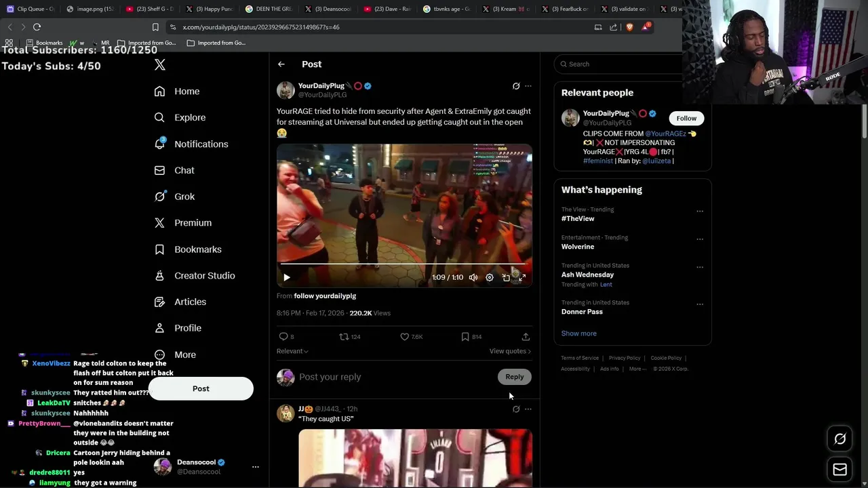Click the Reply button
The image size is (868, 488).
coord(515,377)
